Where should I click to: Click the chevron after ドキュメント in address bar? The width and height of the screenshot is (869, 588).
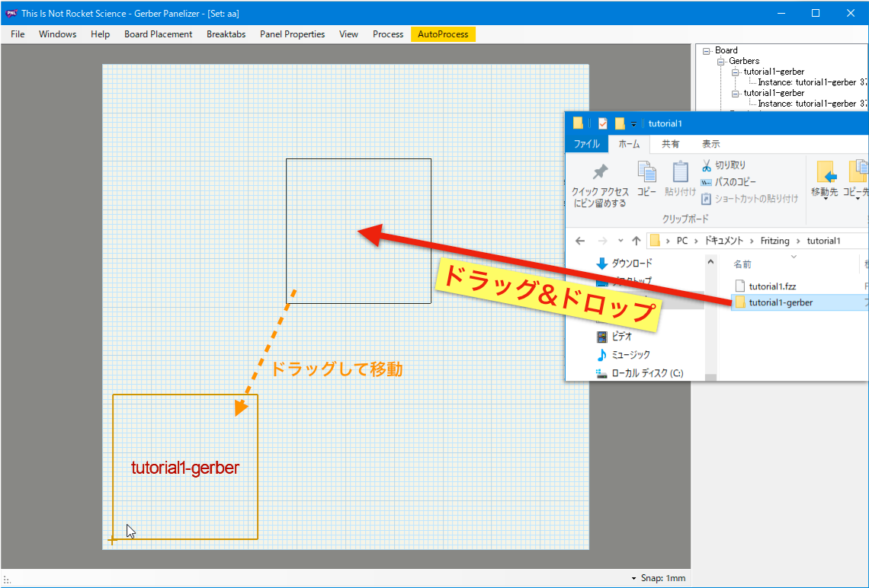pos(752,241)
